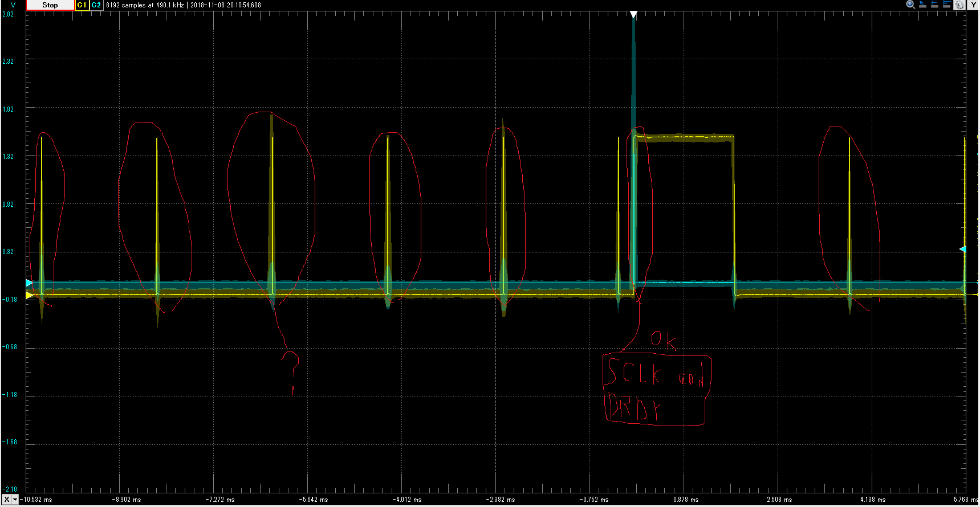Open the X cursor dropdown arrow
This screenshot has width=980, height=507.
click(x=15, y=500)
